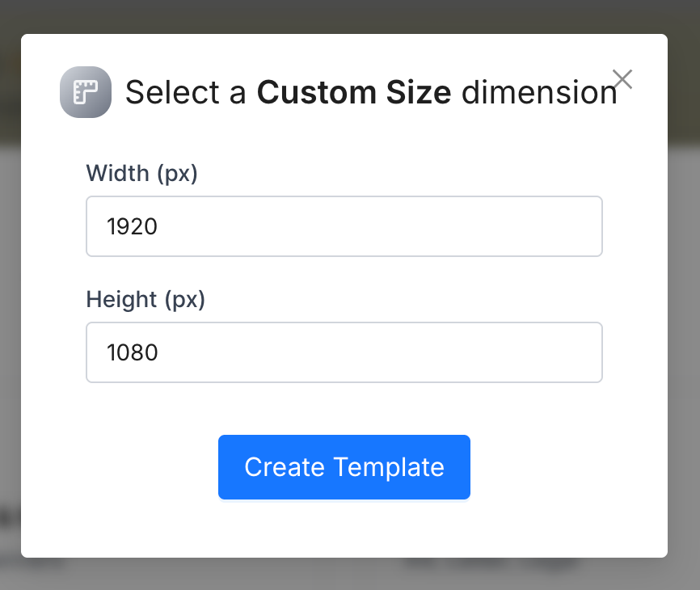This screenshot has height=590, width=700.
Task: Click the measurement icon beside the dialog title
Action: (x=85, y=92)
